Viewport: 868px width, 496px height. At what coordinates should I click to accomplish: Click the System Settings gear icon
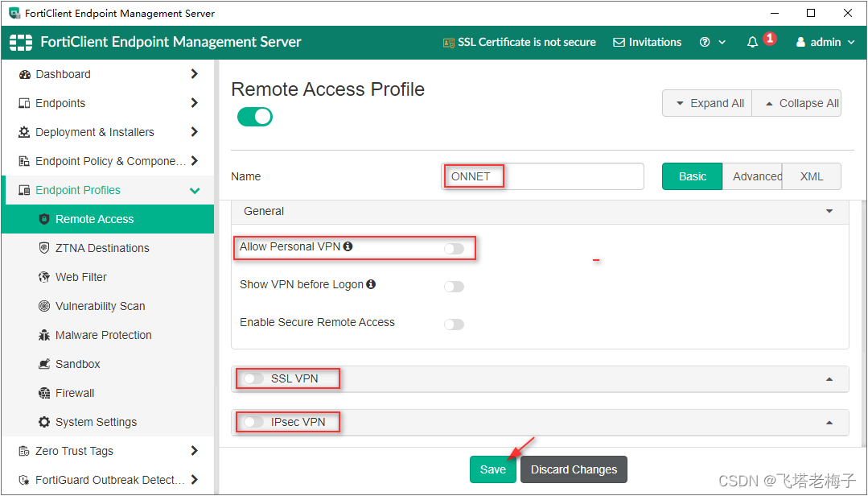point(44,422)
